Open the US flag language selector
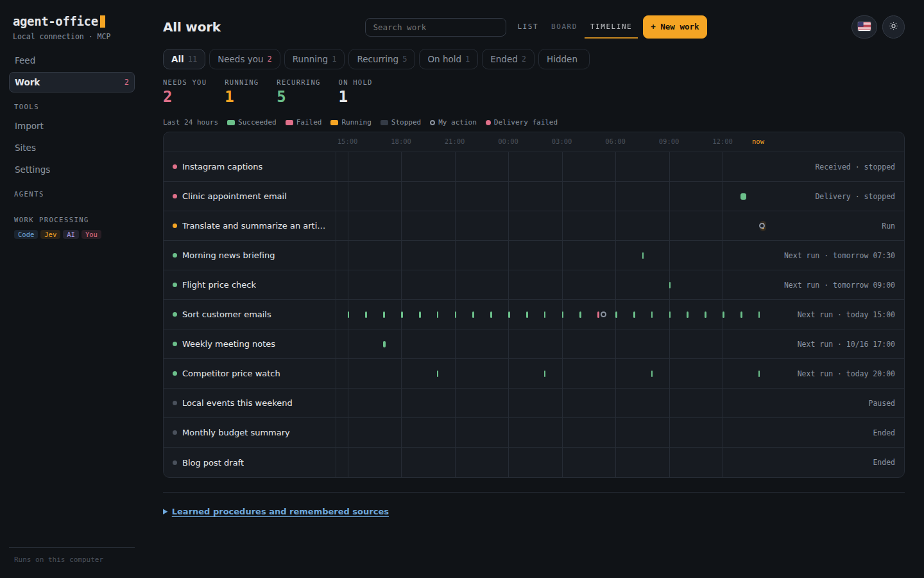The width and height of the screenshot is (924, 578). pos(864,26)
